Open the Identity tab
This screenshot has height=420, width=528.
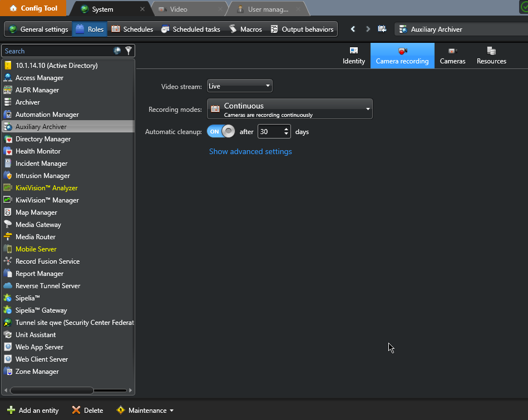tap(354, 56)
